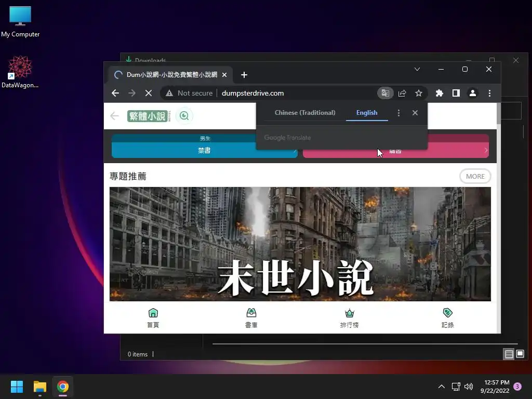Toggle Chrome side panel icon

(456, 93)
